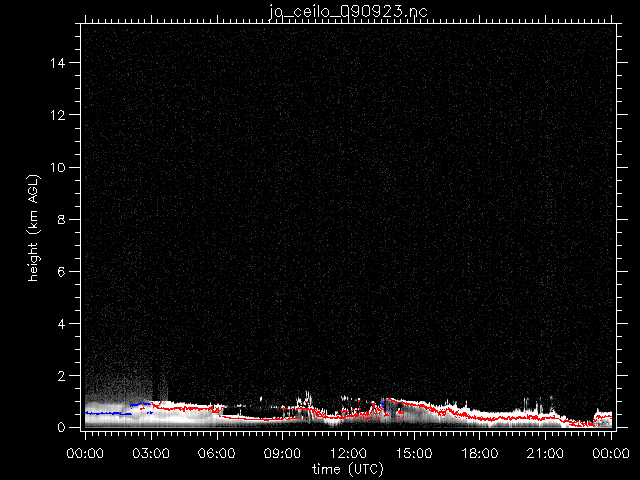The width and height of the screenshot is (640, 480).
Task: Click the 14 km height tick label
Action: (60, 63)
